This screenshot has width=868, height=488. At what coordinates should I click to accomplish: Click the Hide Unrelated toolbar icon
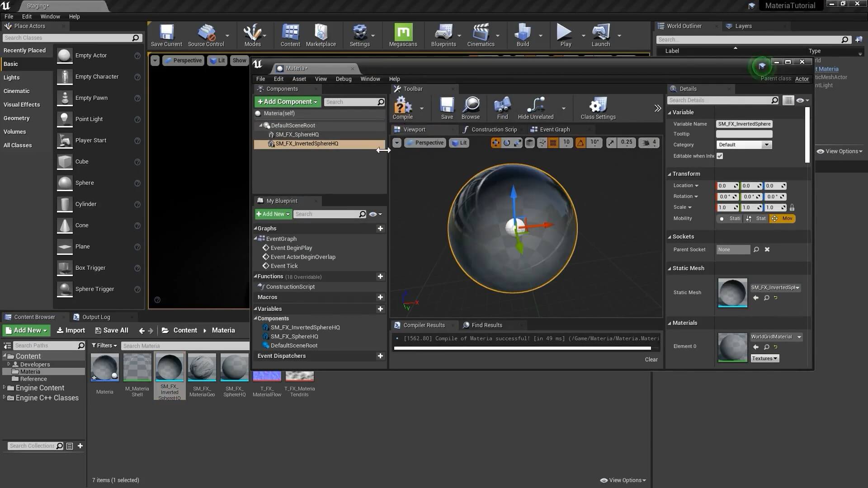point(535,108)
